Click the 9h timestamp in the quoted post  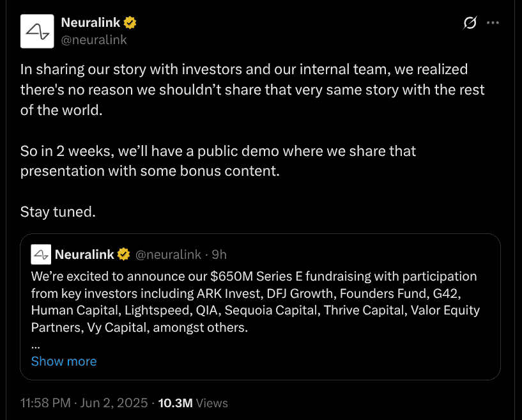click(x=219, y=254)
